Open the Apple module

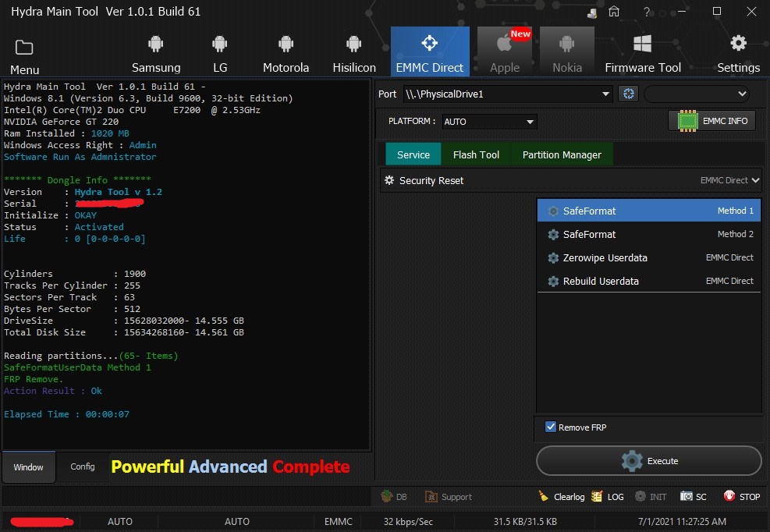[x=504, y=51]
